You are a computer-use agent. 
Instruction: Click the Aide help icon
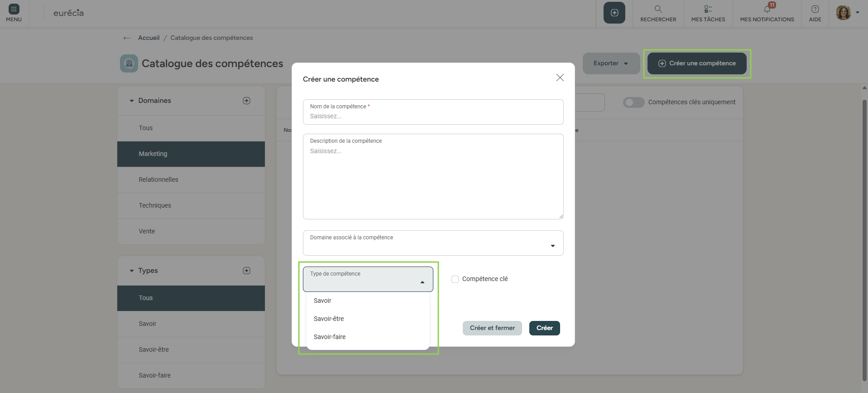click(815, 10)
